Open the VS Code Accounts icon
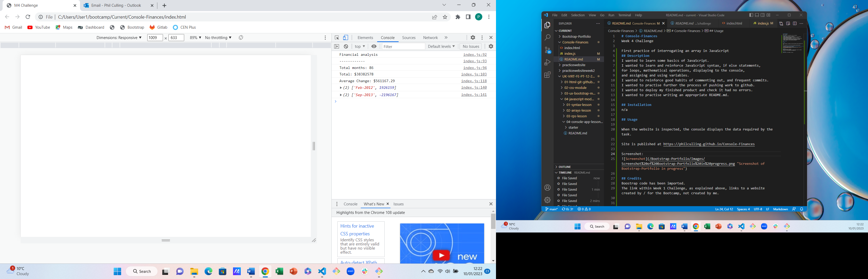Viewport: 868px width, 279px height. tap(548, 188)
